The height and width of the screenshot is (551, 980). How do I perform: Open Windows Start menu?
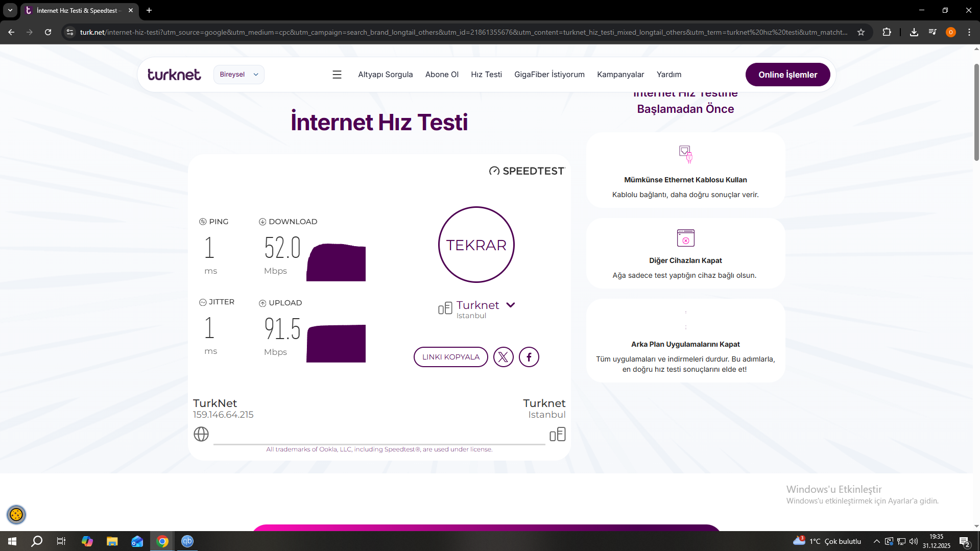point(12,541)
